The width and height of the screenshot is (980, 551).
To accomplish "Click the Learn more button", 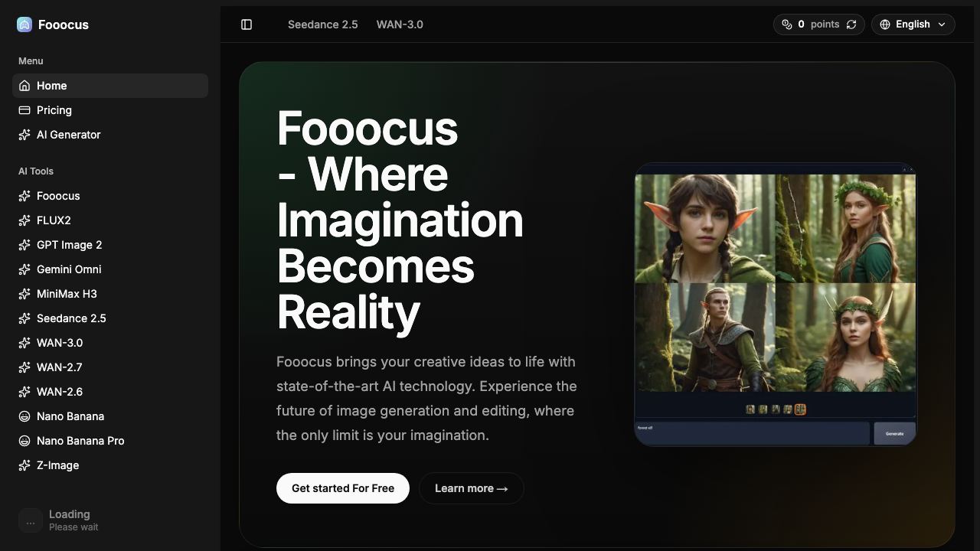I will point(472,488).
